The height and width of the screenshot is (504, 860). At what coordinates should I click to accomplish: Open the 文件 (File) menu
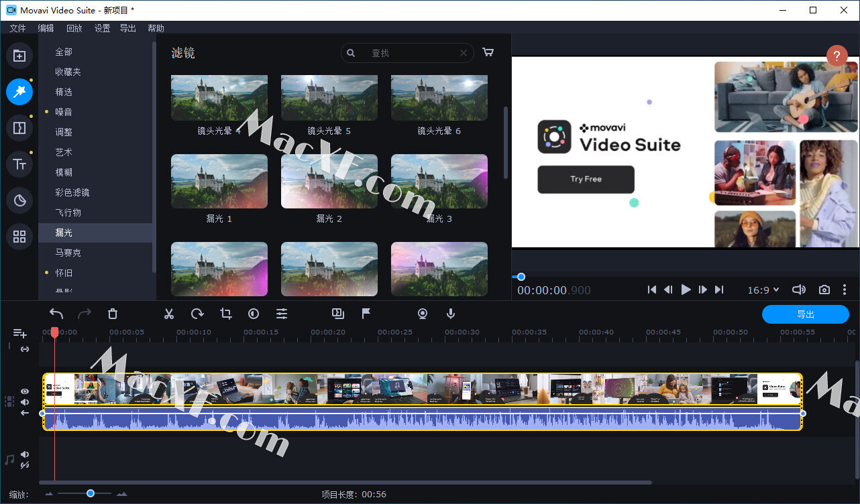(x=17, y=28)
